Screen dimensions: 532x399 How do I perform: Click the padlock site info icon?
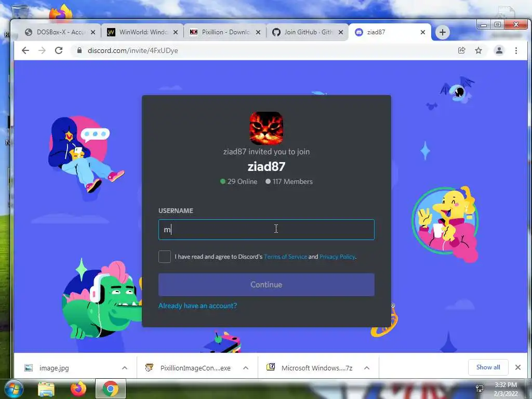(79, 50)
